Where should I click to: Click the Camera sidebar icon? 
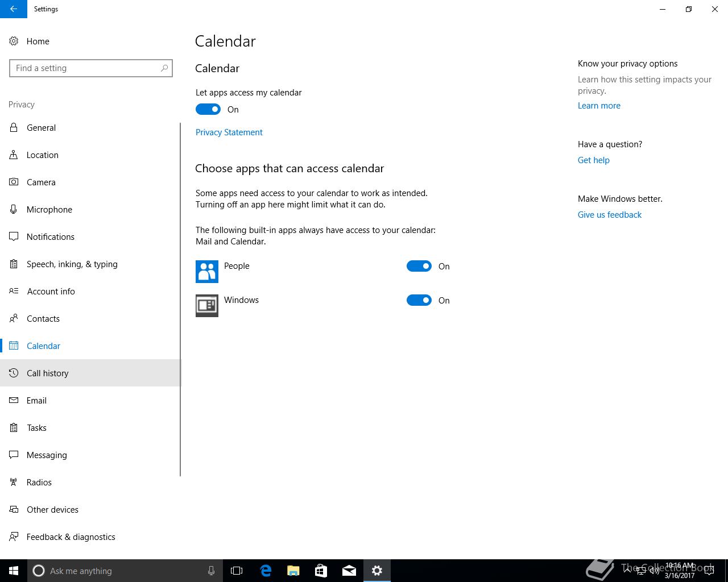pos(14,182)
